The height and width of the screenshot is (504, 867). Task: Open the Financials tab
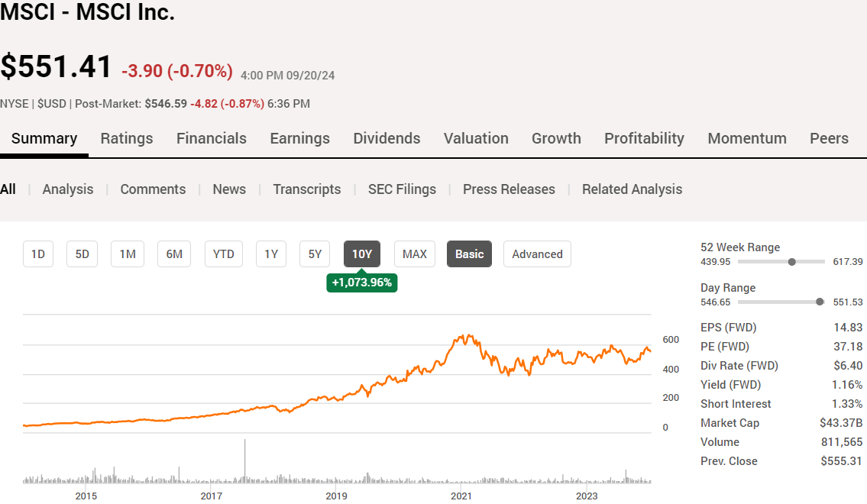tap(212, 139)
